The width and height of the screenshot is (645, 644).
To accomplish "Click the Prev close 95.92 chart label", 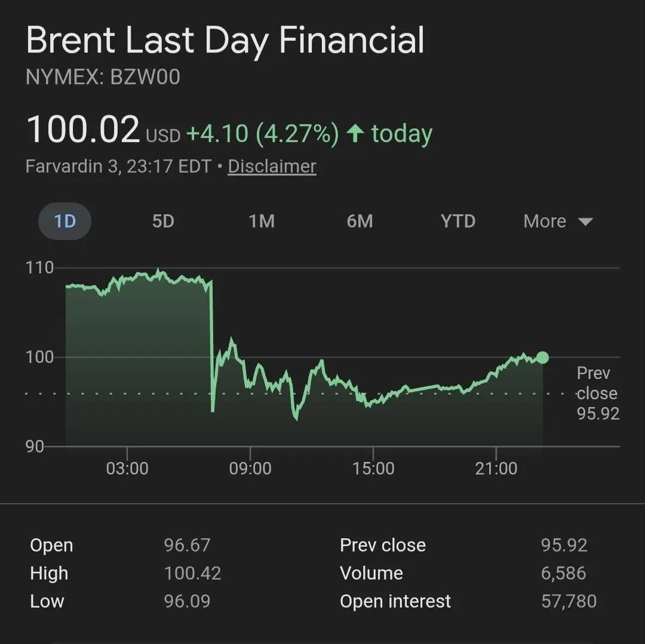I will pos(597,393).
